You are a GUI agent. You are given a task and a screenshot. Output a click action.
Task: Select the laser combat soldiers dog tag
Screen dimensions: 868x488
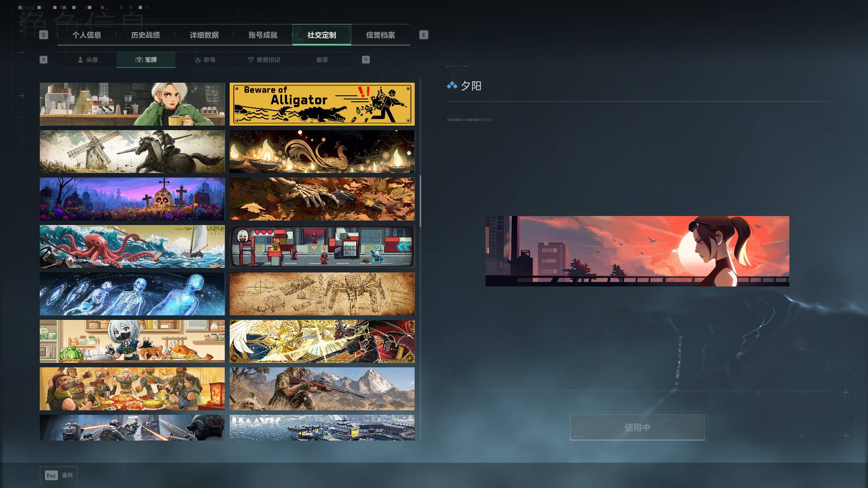[x=132, y=427]
